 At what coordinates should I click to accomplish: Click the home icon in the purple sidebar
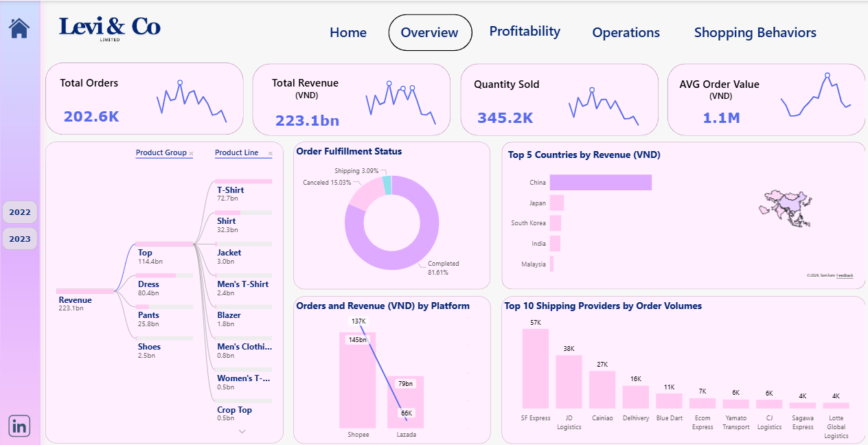(x=20, y=27)
